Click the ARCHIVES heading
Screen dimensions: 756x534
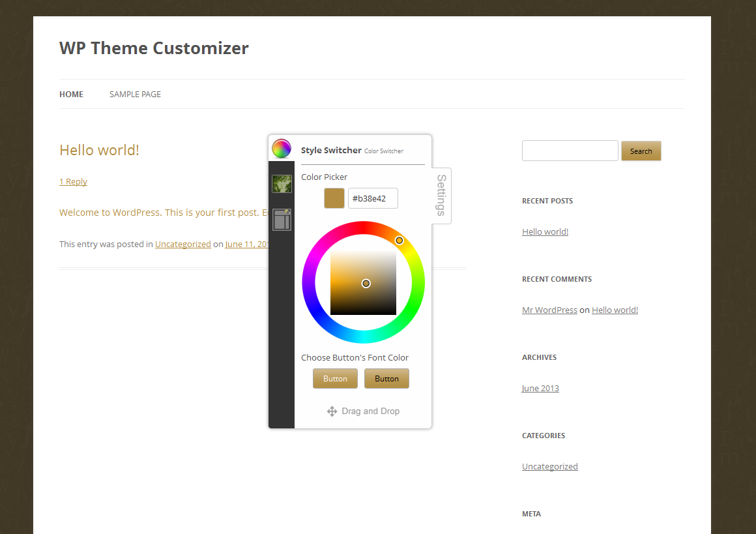click(539, 357)
